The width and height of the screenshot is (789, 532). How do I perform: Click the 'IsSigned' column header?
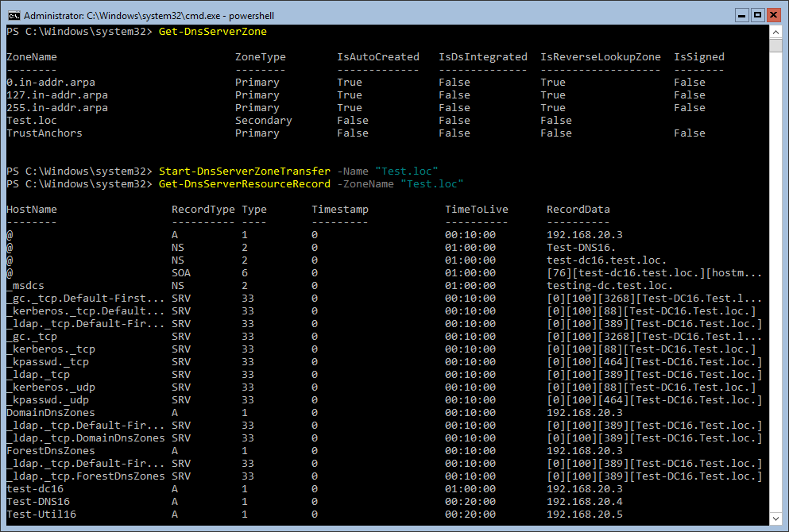click(699, 57)
